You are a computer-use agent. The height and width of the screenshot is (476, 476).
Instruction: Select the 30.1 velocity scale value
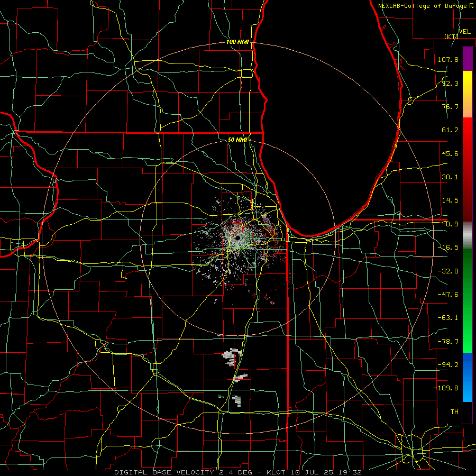[450, 177]
